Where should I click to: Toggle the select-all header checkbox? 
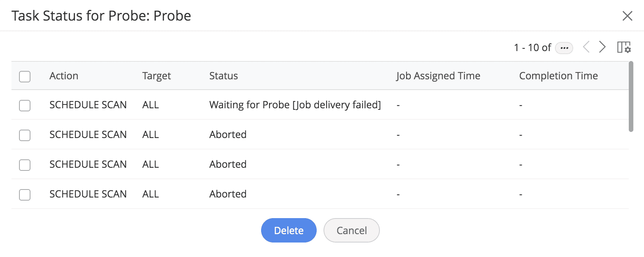[25, 76]
